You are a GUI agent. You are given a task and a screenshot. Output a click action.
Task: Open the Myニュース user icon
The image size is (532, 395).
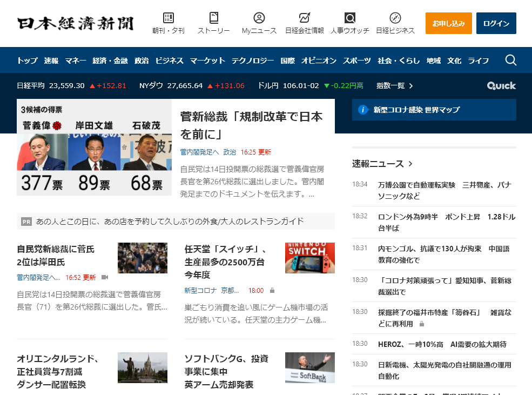[x=259, y=18]
